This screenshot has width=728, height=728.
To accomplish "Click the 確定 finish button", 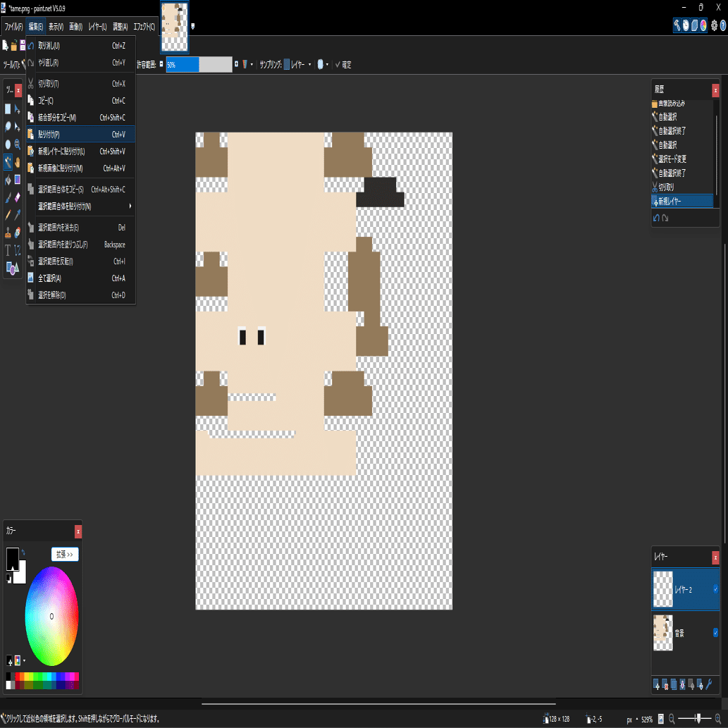I will 343,65.
